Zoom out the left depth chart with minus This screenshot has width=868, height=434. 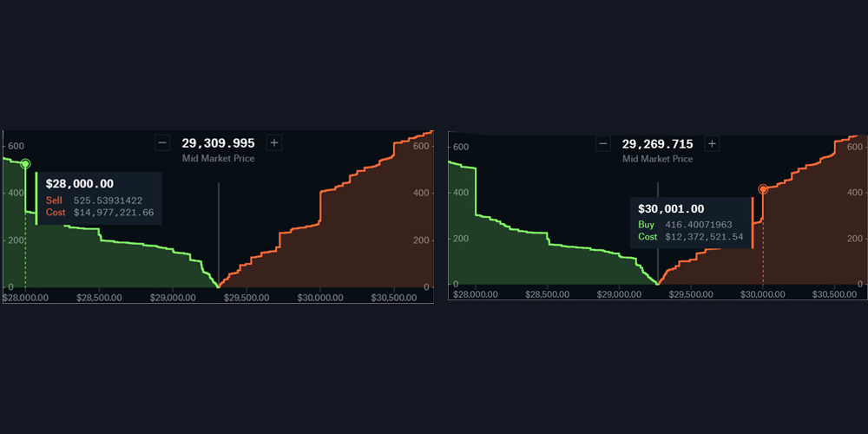(x=162, y=143)
